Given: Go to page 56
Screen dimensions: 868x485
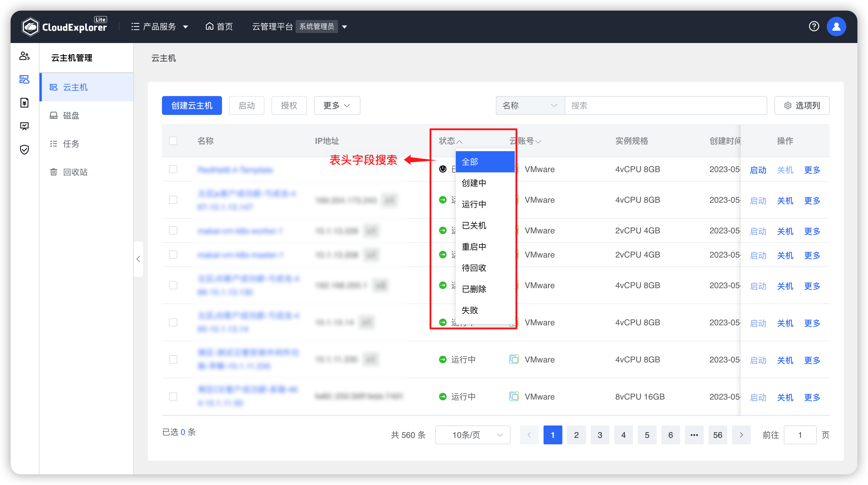Looking at the screenshot, I should (x=718, y=435).
